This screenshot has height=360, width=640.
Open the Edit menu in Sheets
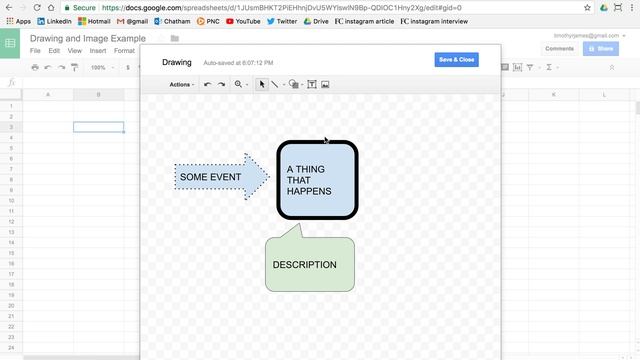coord(54,51)
